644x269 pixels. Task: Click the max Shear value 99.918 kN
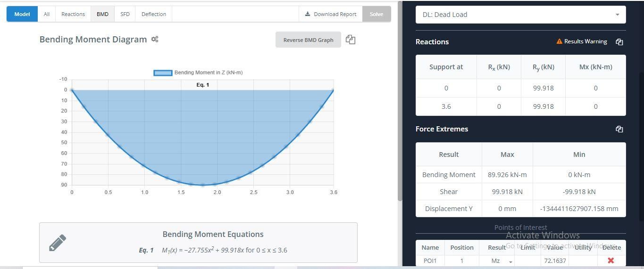(507, 192)
